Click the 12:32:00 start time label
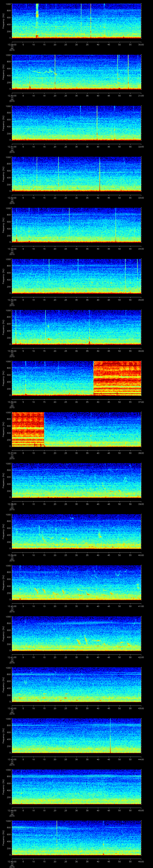The width and height of the screenshot is (153, 868). click(12, 197)
